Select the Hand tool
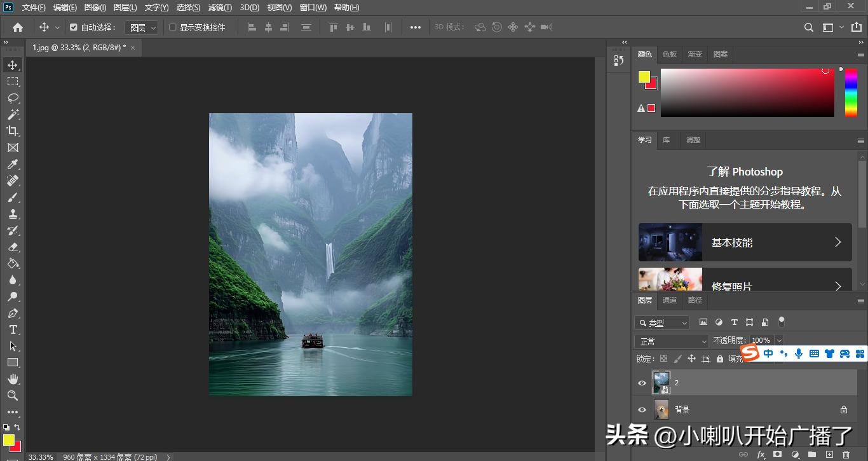The image size is (868, 461). coord(13,379)
